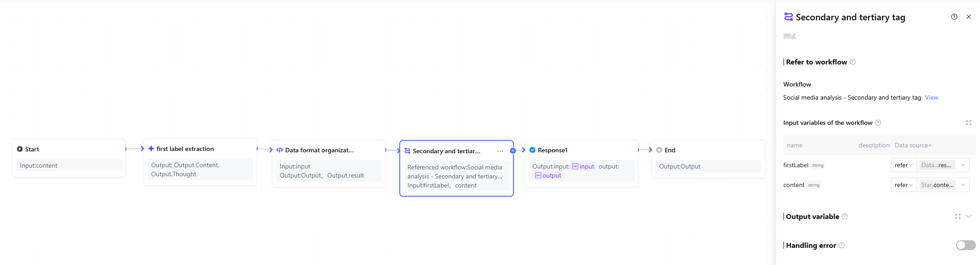The width and height of the screenshot is (980, 265).
Task: Click the Start node play icon
Action: tap(20, 149)
